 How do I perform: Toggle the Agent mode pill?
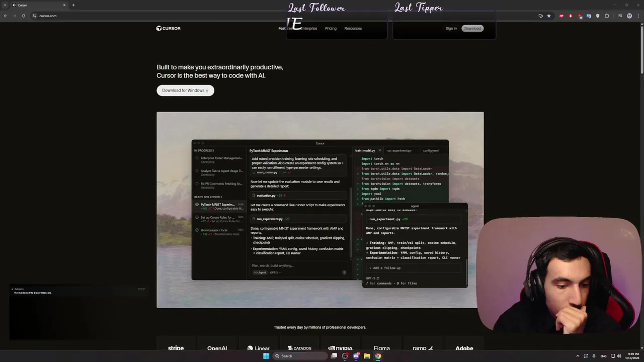(260, 273)
